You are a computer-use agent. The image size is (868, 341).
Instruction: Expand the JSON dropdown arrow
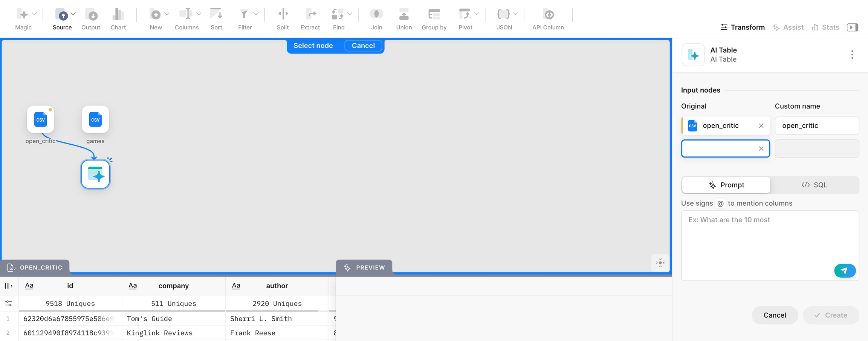click(x=515, y=14)
